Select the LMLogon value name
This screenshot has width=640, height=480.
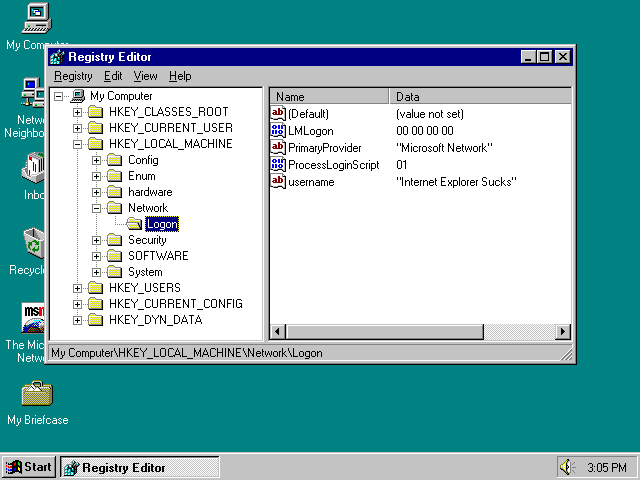click(x=311, y=131)
